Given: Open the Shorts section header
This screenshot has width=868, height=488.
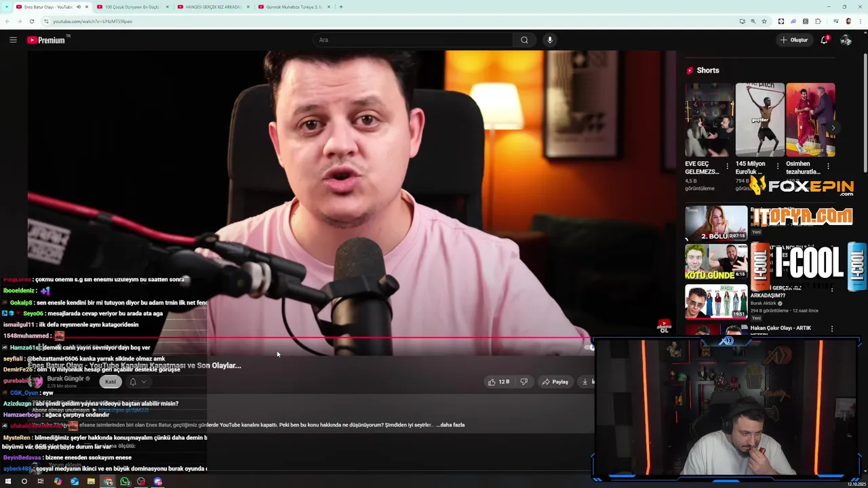Looking at the screenshot, I should pyautogui.click(x=703, y=70).
